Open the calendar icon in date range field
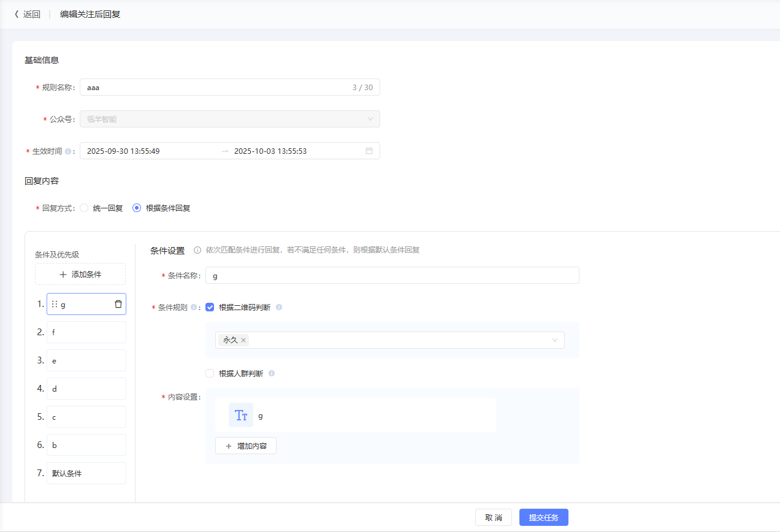 tap(369, 151)
